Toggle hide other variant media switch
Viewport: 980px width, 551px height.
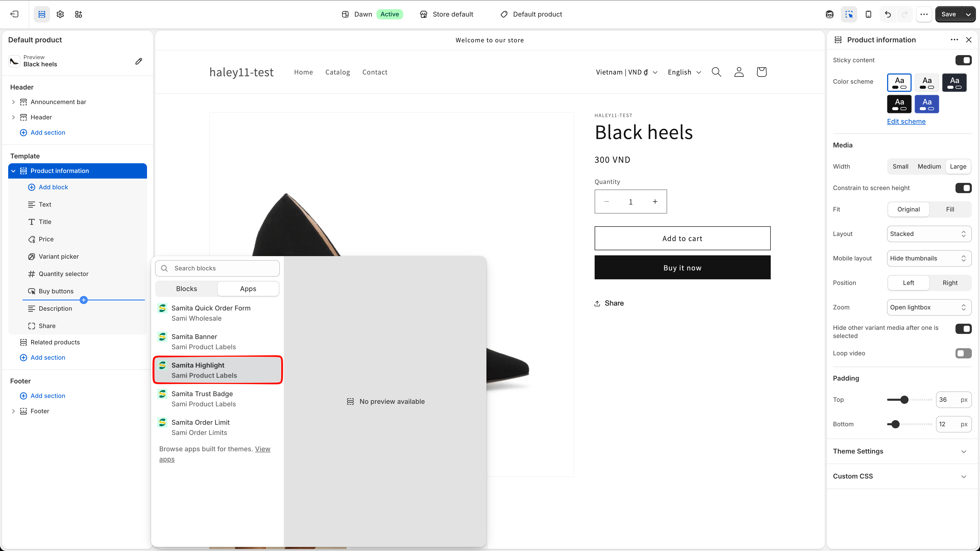963,329
